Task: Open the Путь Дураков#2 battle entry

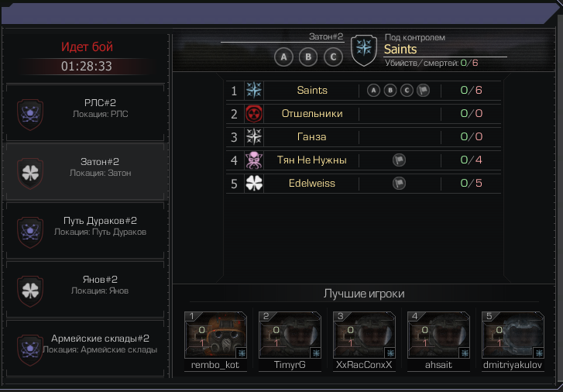Action: (x=85, y=231)
